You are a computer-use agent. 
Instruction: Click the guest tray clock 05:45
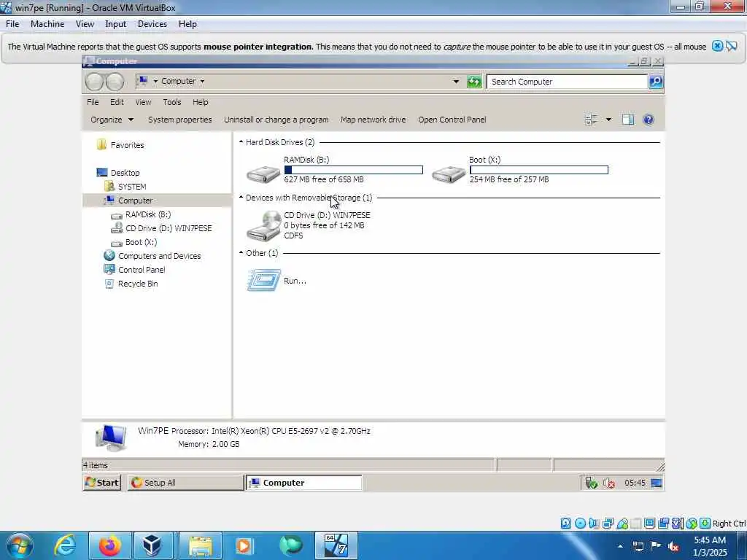click(x=635, y=483)
